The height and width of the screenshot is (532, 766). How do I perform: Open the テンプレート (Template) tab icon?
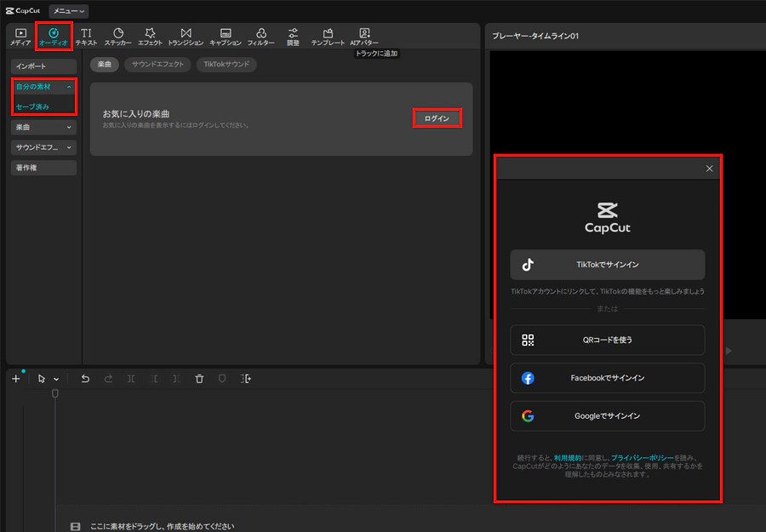pyautogui.click(x=328, y=37)
